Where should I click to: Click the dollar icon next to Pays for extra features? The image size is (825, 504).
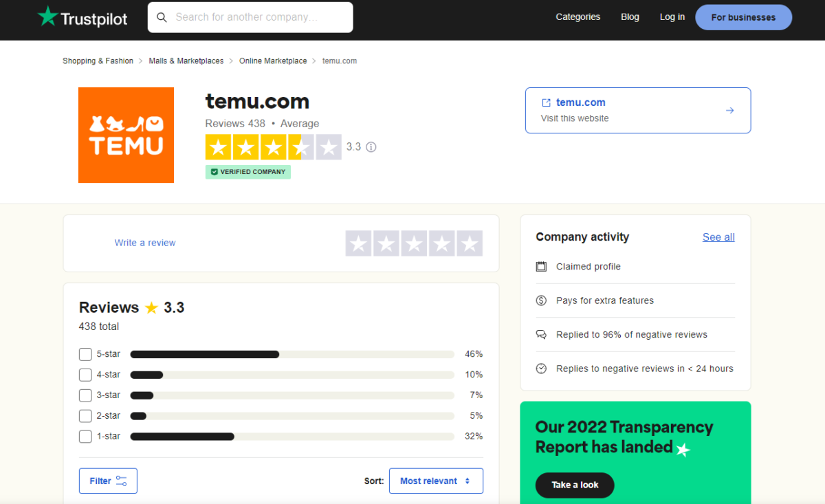pos(542,300)
